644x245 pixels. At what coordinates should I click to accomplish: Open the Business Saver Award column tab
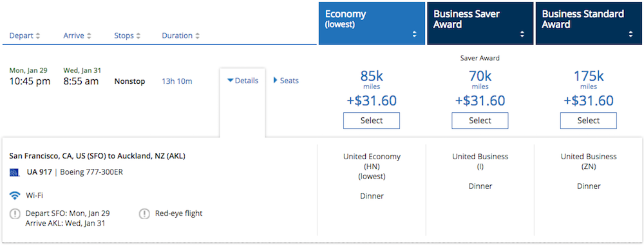point(480,23)
